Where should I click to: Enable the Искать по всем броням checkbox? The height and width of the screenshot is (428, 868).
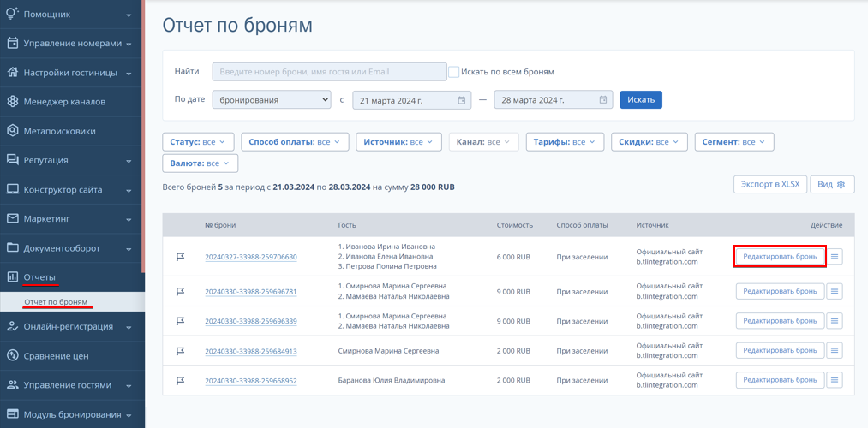click(x=454, y=72)
